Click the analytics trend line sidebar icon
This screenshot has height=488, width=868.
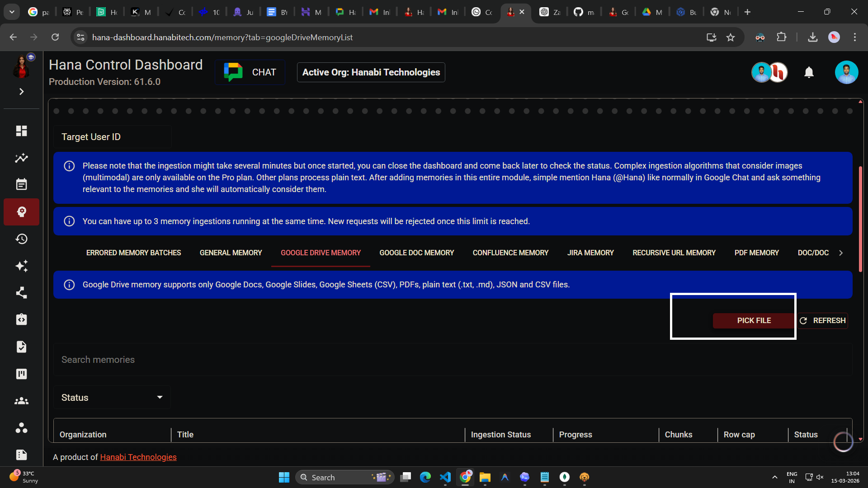[x=21, y=158]
